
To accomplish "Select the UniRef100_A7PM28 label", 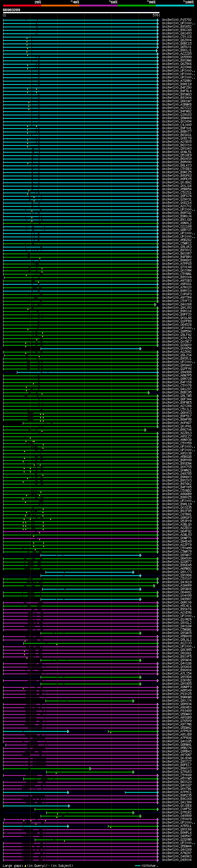I will click(x=177, y=731).
